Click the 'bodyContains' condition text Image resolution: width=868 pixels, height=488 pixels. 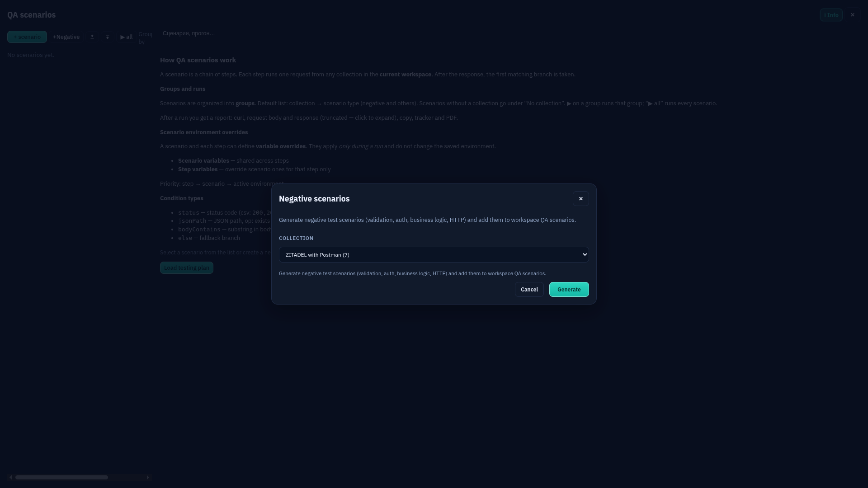tap(199, 230)
